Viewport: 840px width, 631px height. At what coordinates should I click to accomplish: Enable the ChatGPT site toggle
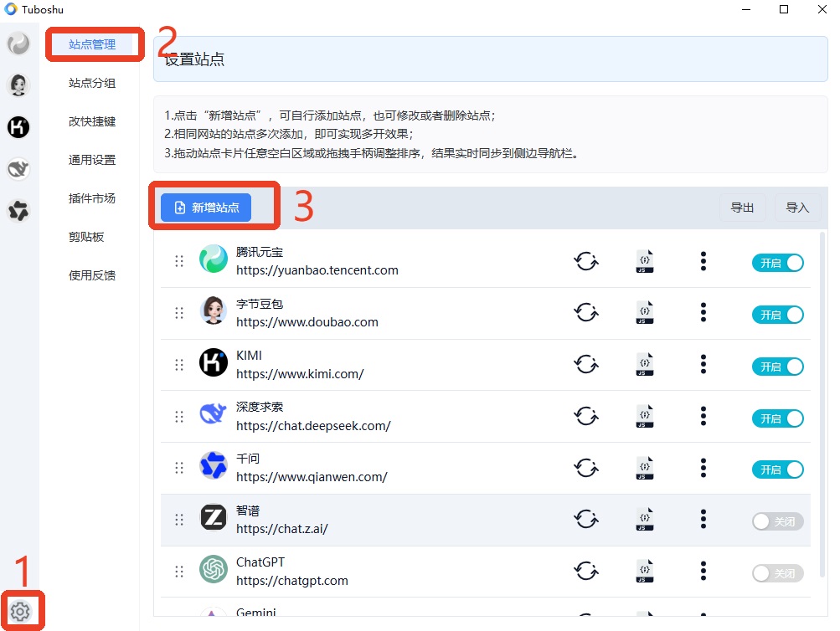point(778,573)
